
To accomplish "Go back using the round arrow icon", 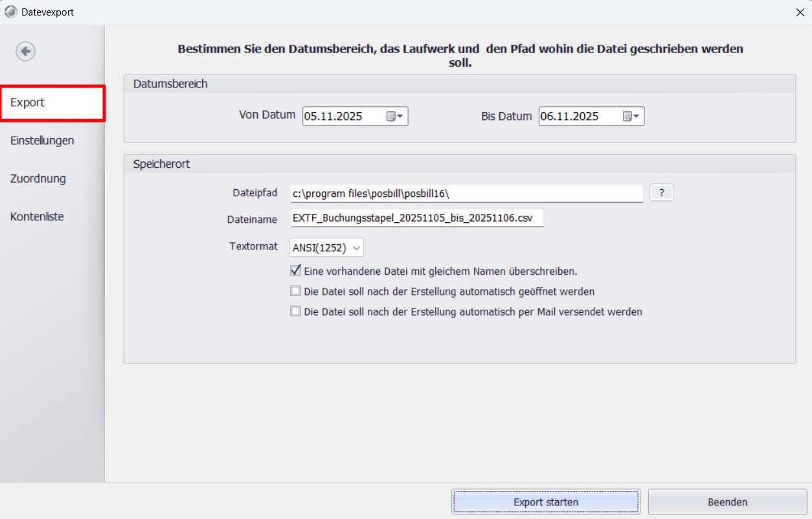I will pyautogui.click(x=26, y=51).
